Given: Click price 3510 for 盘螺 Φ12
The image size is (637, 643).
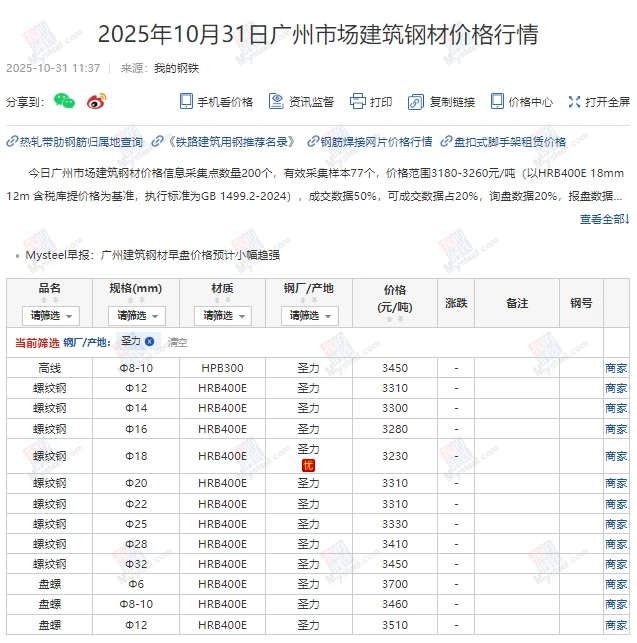Looking at the screenshot, I should (x=395, y=625).
